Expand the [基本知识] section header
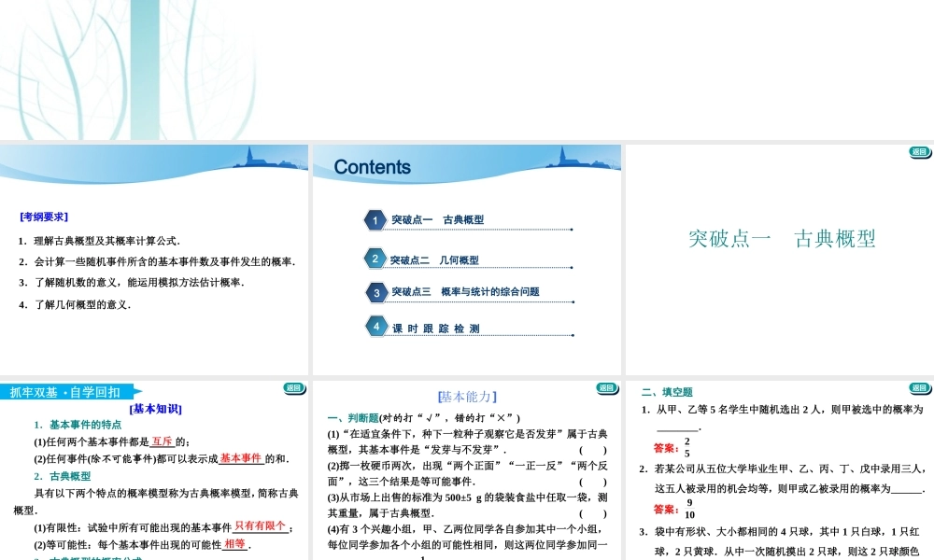The height and width of the screenshot is (560, 934). 156,408
